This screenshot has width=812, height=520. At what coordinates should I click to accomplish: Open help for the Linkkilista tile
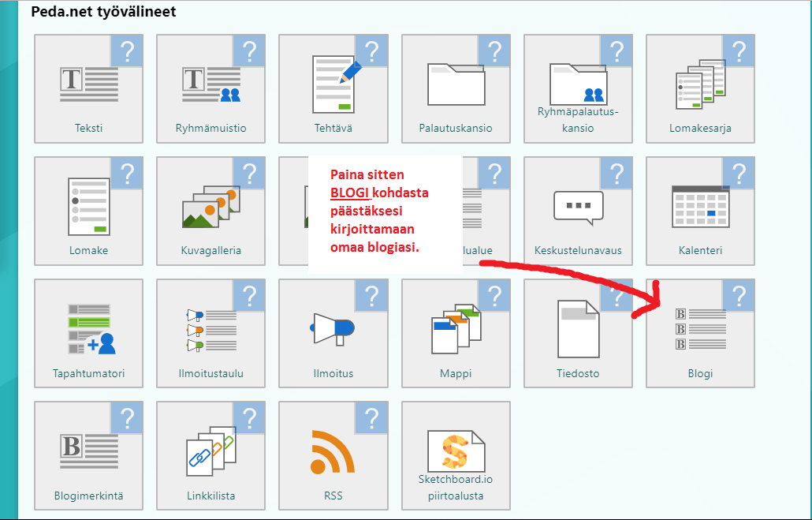(x=249, y=418)
